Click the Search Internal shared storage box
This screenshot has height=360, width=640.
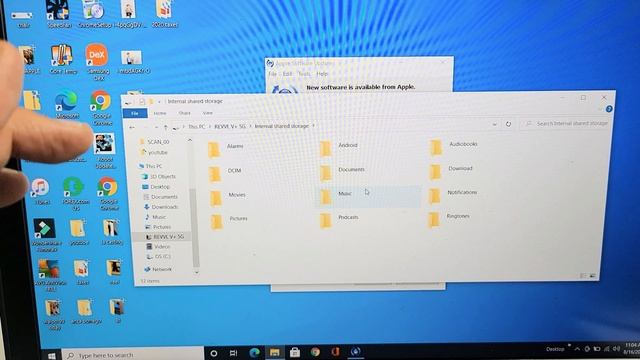coord(567,123)
